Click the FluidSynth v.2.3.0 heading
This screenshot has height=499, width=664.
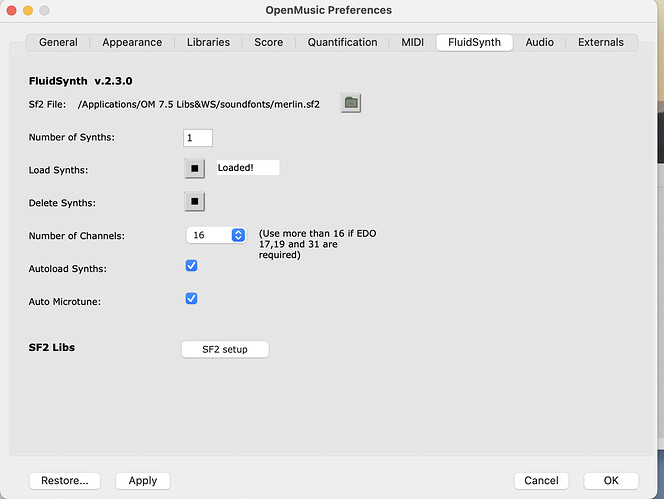coord(80,81)
